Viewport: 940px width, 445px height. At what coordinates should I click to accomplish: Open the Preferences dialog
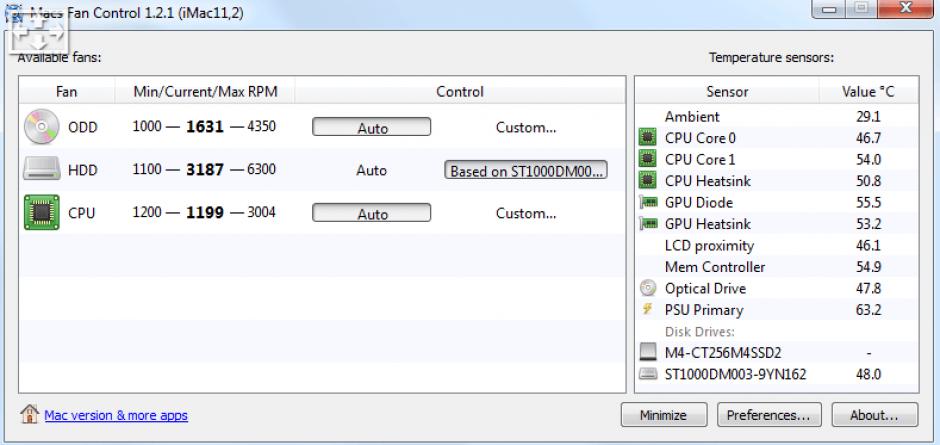click(768, 415)
